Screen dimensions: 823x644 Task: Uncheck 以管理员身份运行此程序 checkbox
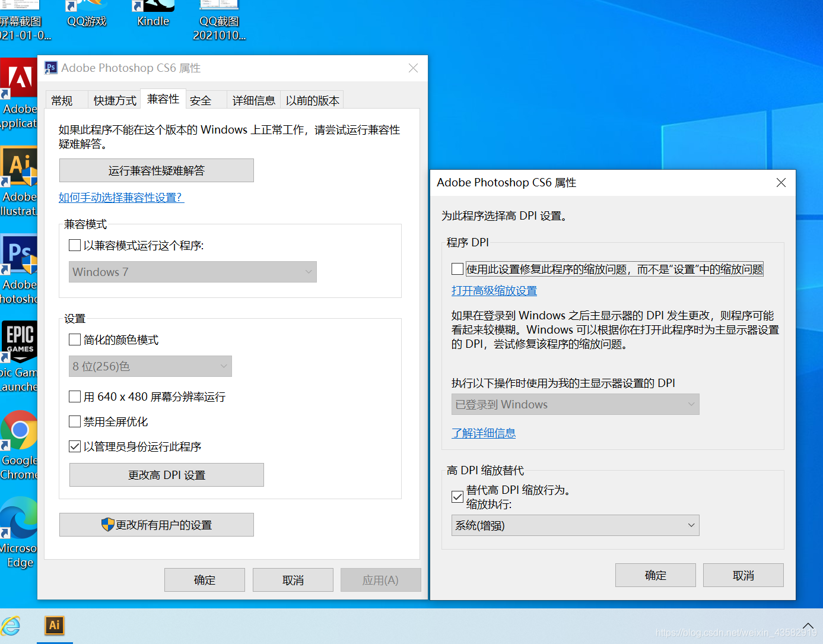(75, 446)
